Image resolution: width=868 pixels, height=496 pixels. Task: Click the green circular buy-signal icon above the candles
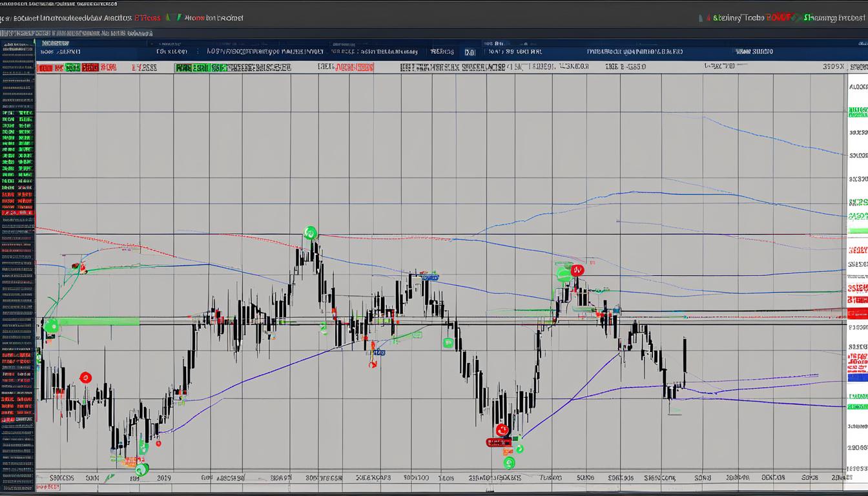310,233
